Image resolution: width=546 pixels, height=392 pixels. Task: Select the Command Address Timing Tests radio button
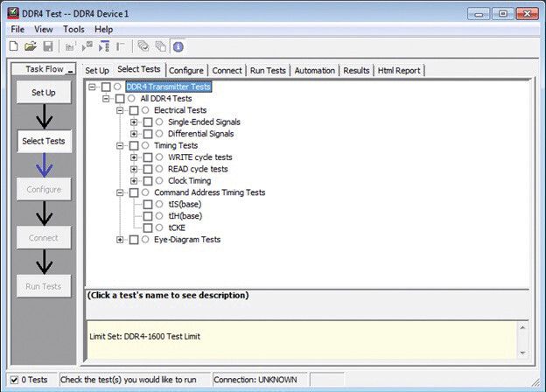click(145, 192)
